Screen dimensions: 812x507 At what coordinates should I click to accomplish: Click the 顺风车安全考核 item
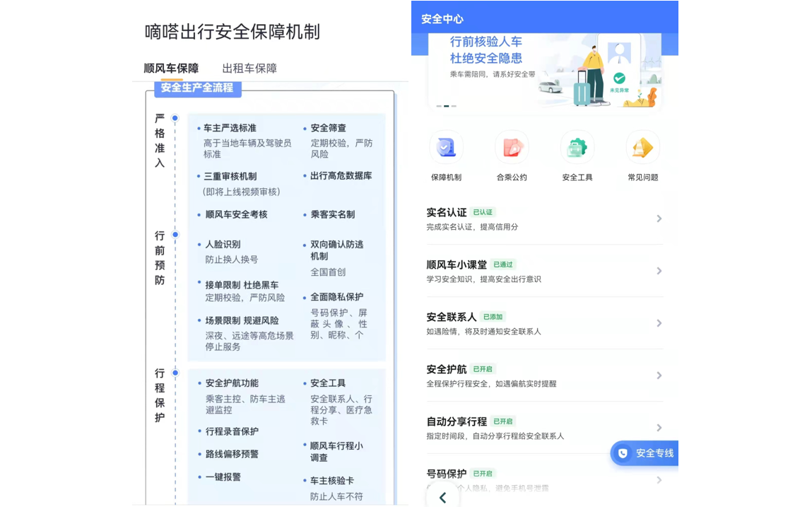tap(236, 215)
